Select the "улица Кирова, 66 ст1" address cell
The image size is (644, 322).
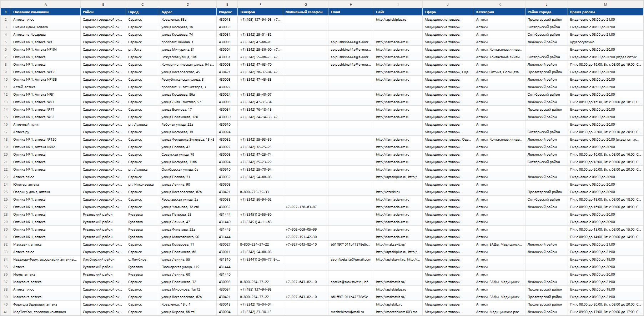(188, 312)
